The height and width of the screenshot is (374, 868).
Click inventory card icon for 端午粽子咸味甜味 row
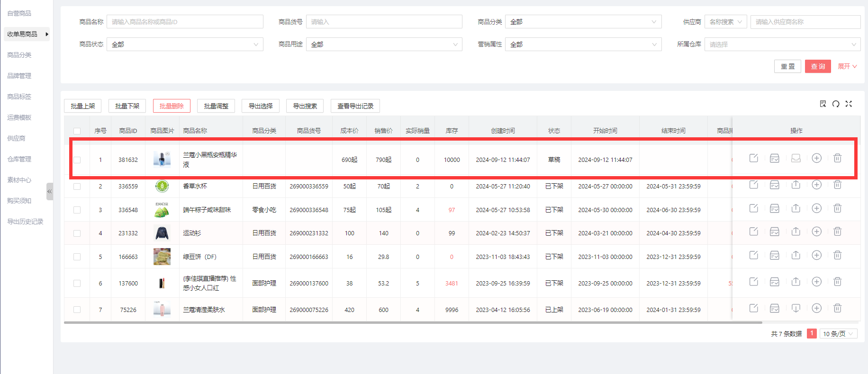[x=774, y=208]
